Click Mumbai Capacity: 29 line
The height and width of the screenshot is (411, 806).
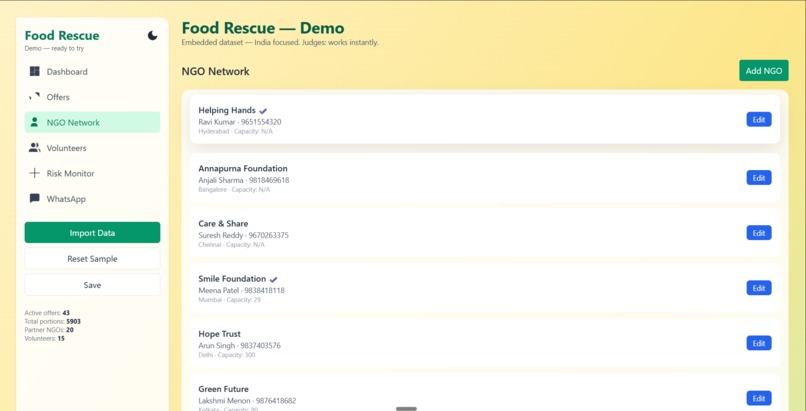coord(229,300)
